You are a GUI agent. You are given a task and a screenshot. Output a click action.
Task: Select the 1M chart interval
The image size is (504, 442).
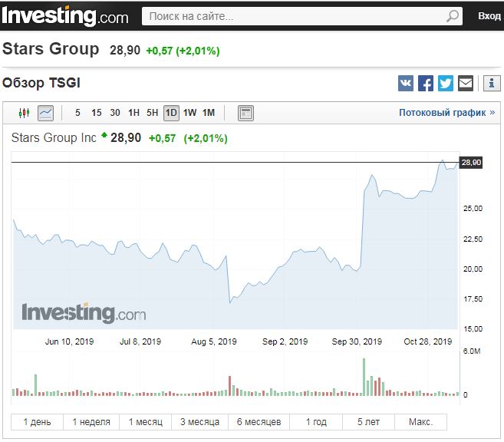(x=209, y=113)
